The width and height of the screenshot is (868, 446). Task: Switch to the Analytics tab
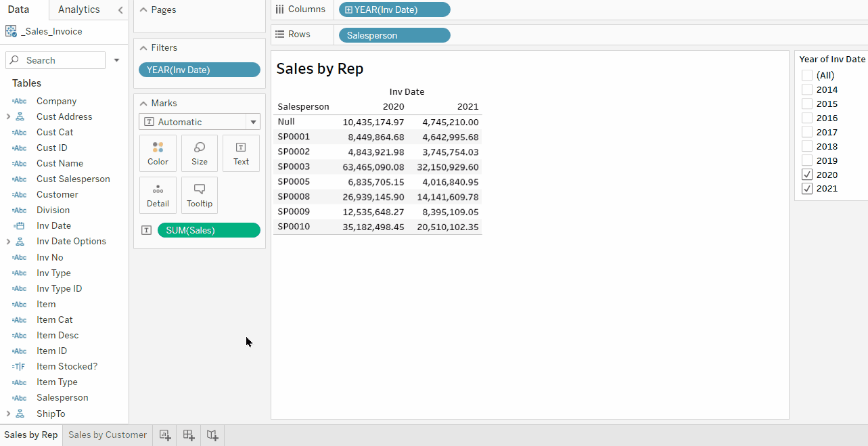[78, 9]
